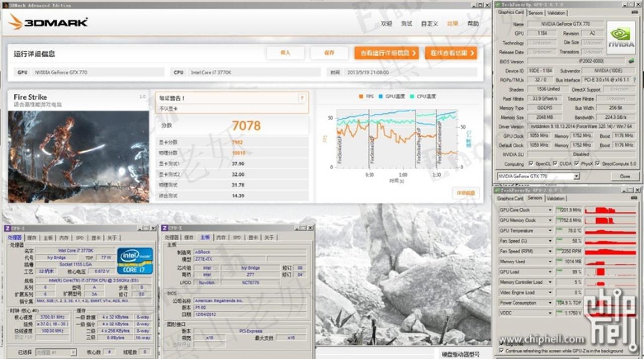Open the SPD tab in left CPU-Z window

pyautogui.click(x=80, y=238)
